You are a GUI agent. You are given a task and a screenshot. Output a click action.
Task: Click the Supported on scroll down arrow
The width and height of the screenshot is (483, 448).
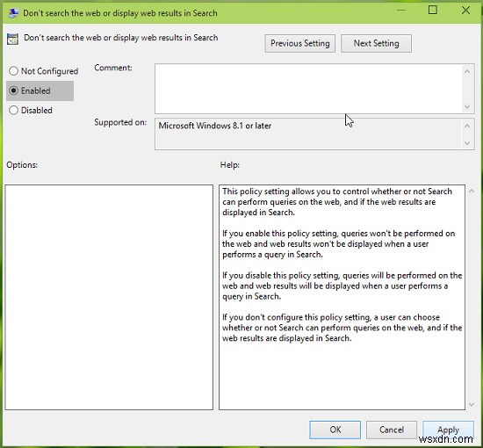click(x=467, y=143)
